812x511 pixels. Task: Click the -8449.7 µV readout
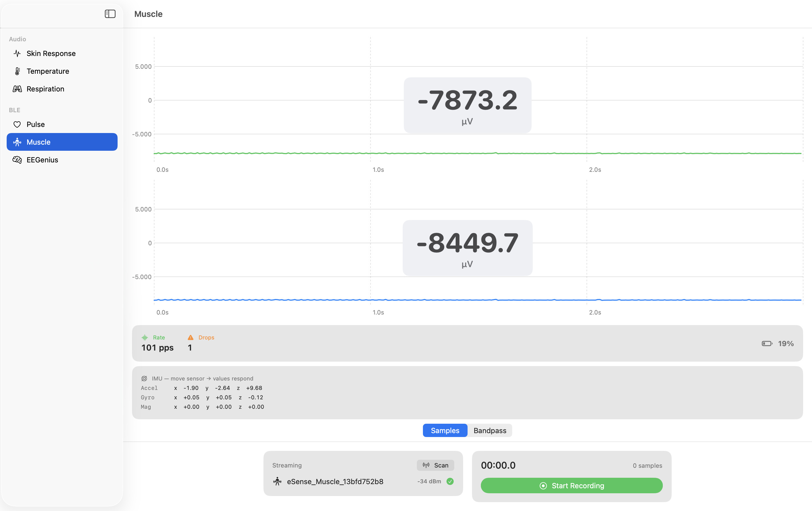pyautogui.click(x=467, y=248)
